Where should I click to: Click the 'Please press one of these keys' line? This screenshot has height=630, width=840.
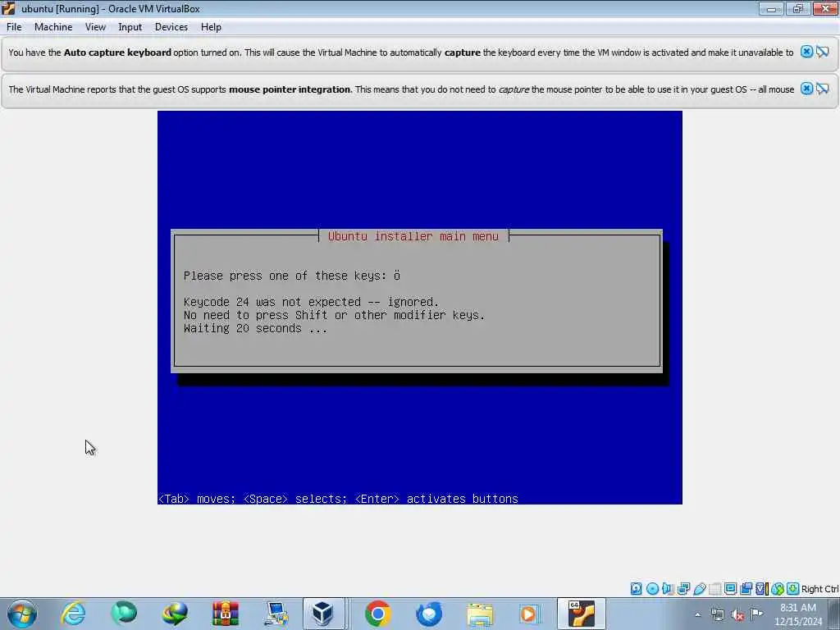pyautogui.click(x=292, y=276)
